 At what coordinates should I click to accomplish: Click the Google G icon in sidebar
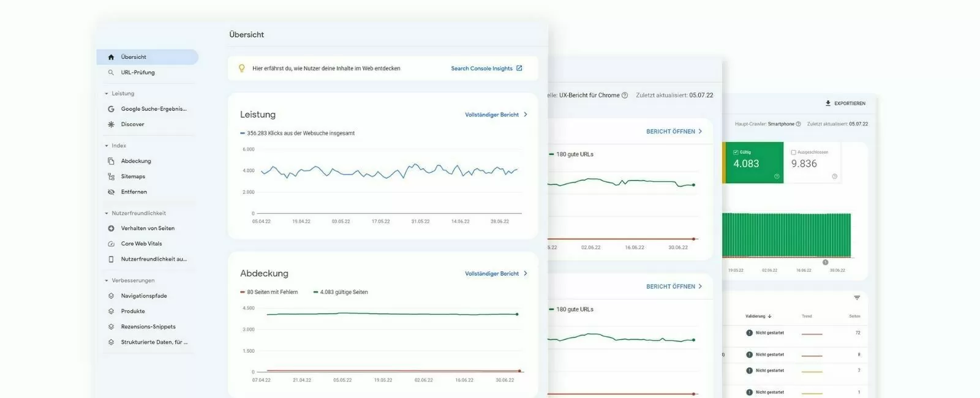[111, 109]
